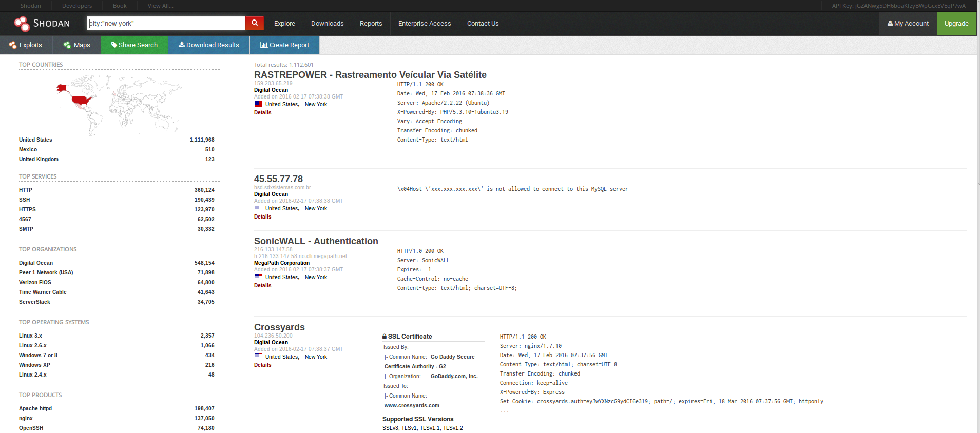980x433 pixels.
Task: Filter by 4567 service
Action: [x=25, y=219]
